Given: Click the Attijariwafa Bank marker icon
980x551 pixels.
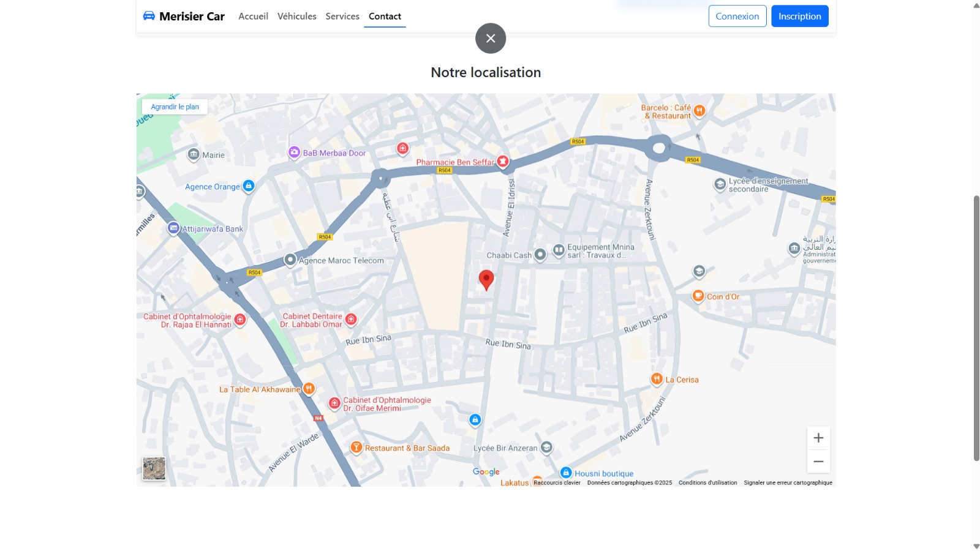Looking at the screenshot, I should coord(173,228).
